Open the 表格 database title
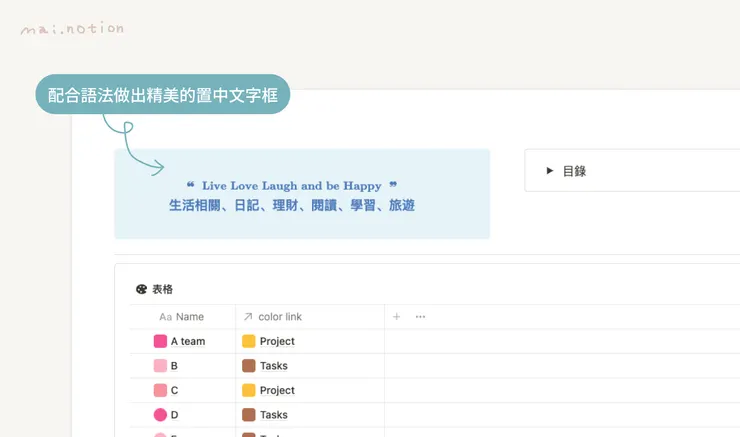The width and height of the screenshot is (740, 437). click(x=162, y=289)
